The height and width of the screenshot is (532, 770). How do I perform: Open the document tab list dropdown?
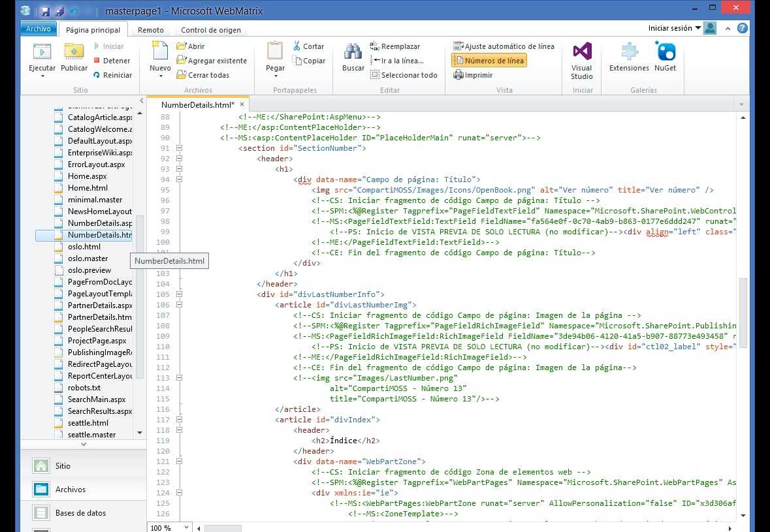point(741,104)
